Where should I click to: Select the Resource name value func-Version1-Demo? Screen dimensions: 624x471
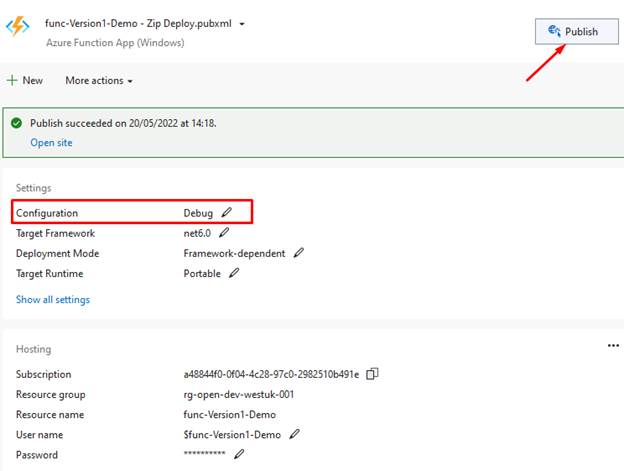click(230, 415)
